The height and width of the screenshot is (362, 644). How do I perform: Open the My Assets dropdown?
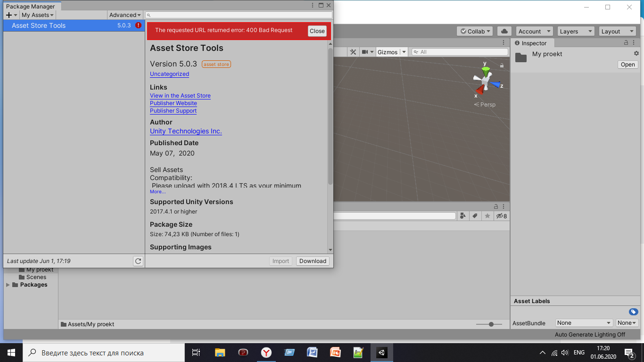[x=37, y=15]
